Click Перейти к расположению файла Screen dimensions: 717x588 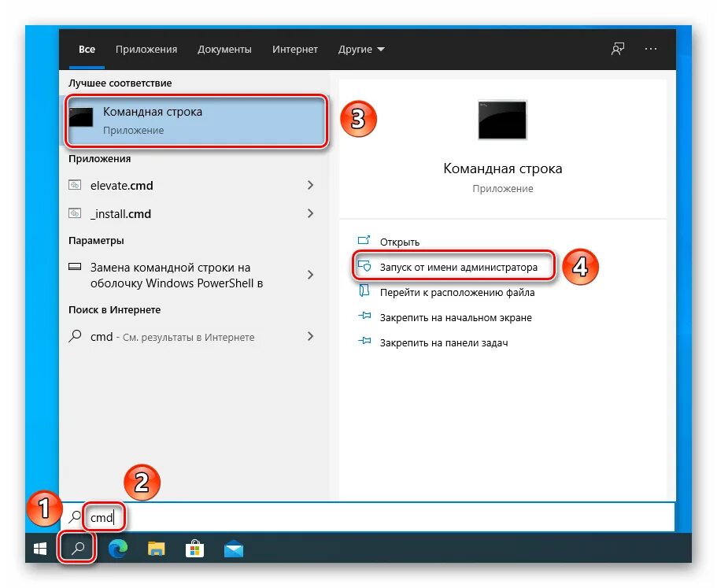457,292
